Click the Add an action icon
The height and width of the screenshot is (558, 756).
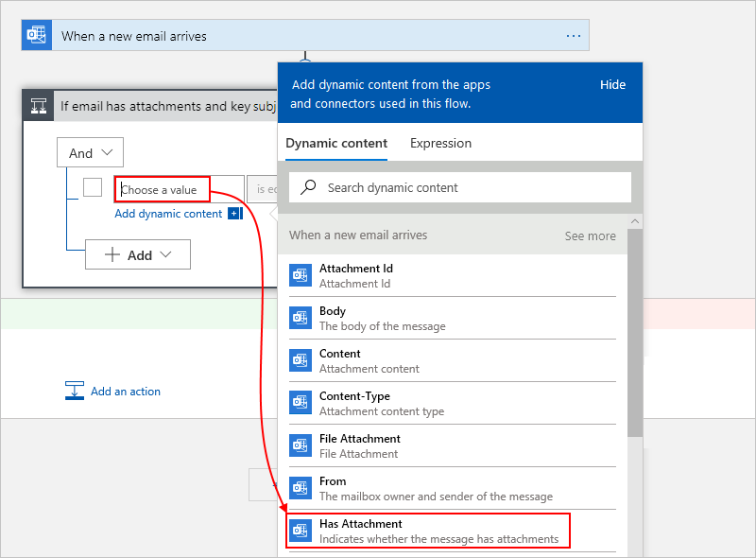(75, 391)
